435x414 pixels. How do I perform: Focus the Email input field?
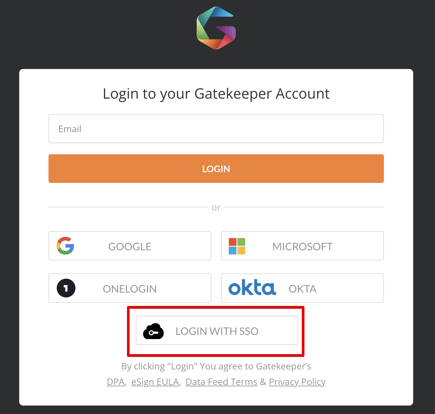(x=216, y=129)
